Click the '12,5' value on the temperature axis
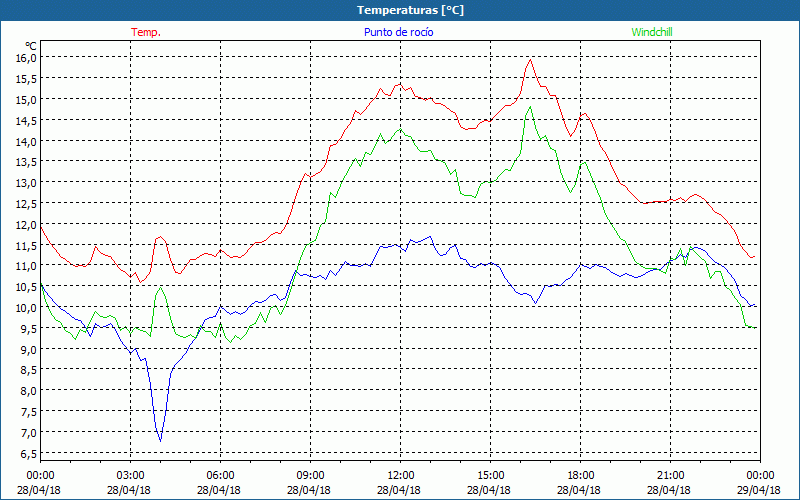The height and width of the screenshot is (500, 800). (26, 204)
